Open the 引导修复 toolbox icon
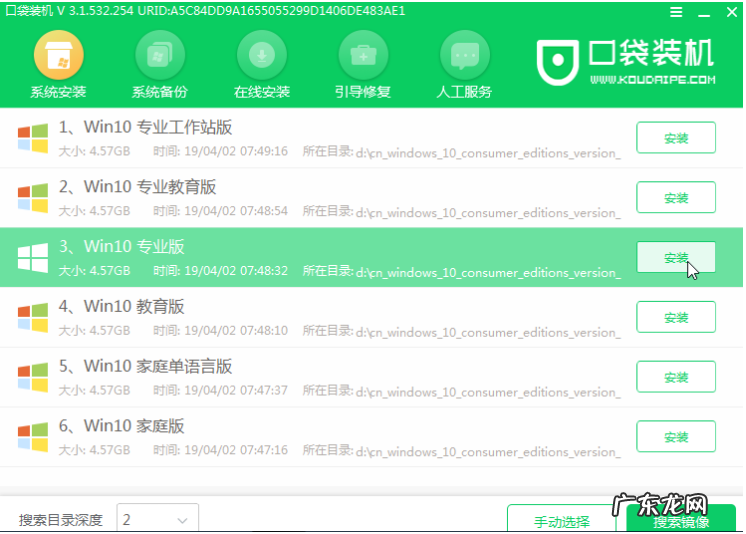The image size is (746, 534). click(363, 55)
